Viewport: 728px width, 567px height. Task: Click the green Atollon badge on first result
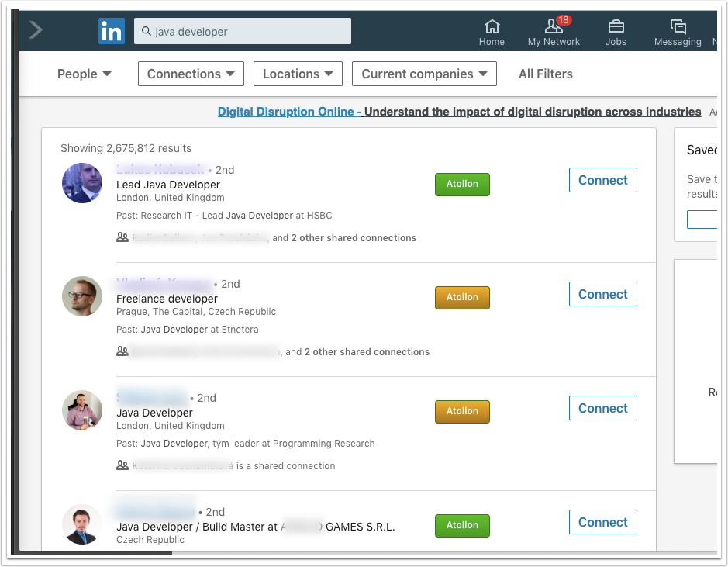[462, 185]
